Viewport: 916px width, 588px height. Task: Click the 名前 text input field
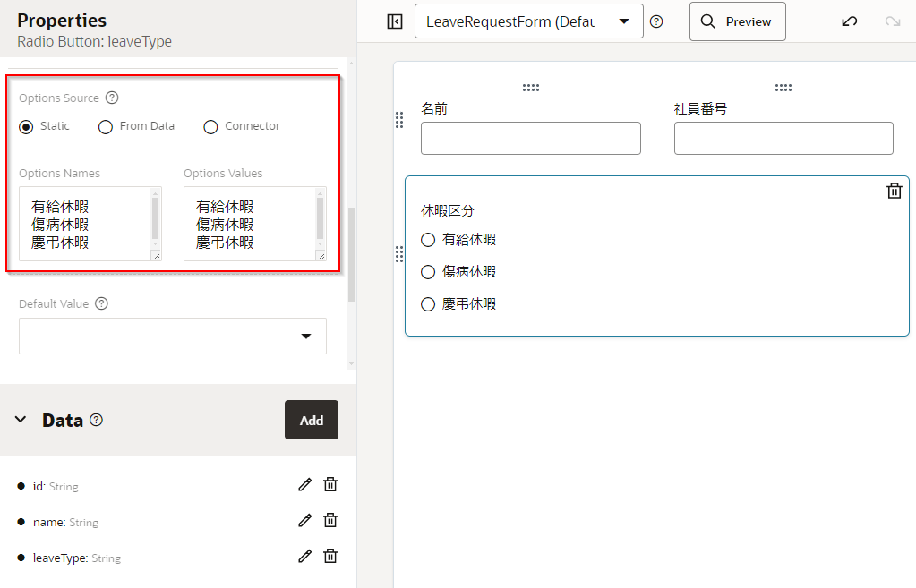[x=530, y=139]
